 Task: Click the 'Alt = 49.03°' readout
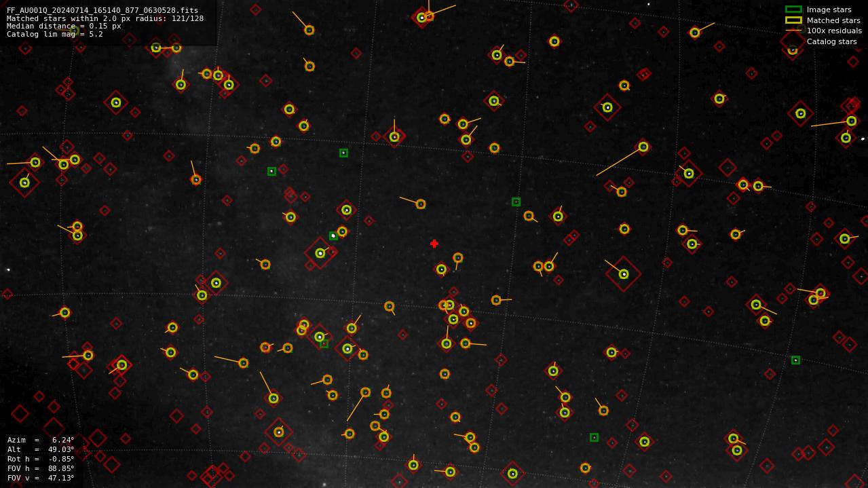41,449
